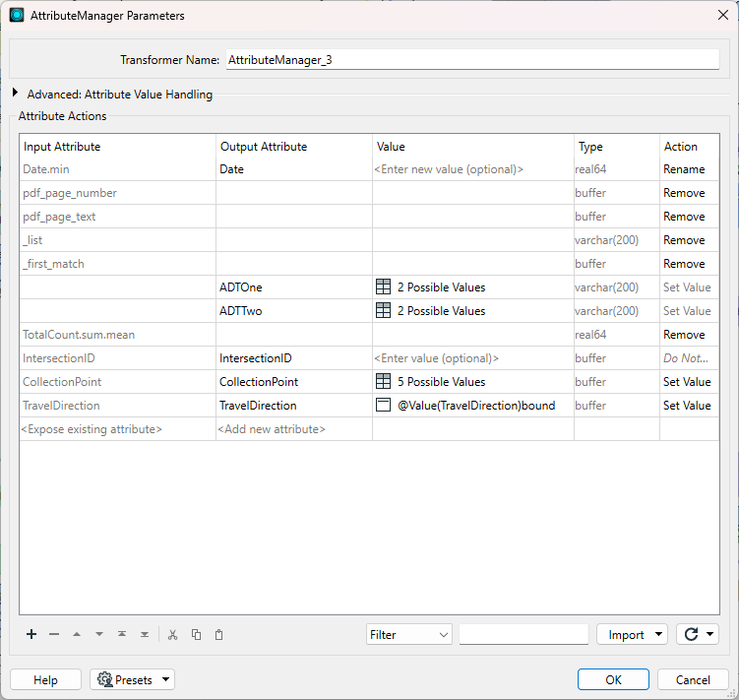The width and height of the screenshot is (739, 700).
Task: Click the ADTTwo output attribute cell
Action: [294, 311]
